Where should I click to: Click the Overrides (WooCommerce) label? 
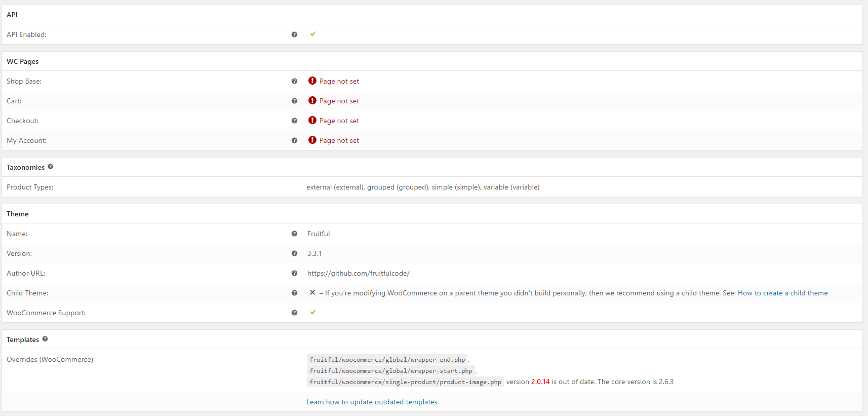[x=51, y=359]
